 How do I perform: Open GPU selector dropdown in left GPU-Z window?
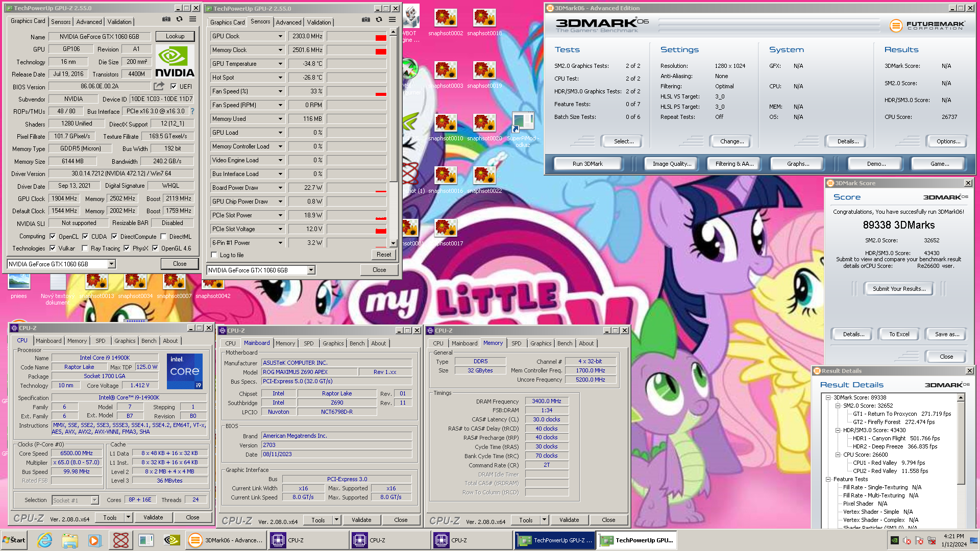(112, 264)
